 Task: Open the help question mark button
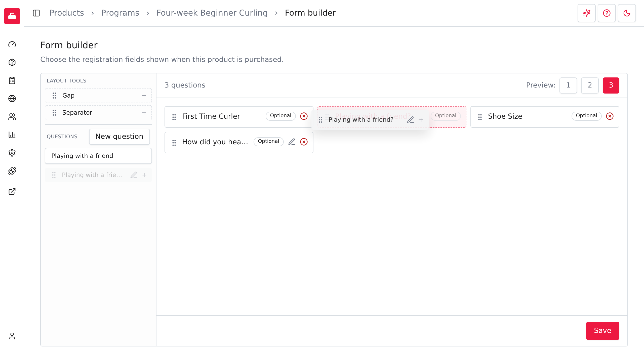(607, 13)
